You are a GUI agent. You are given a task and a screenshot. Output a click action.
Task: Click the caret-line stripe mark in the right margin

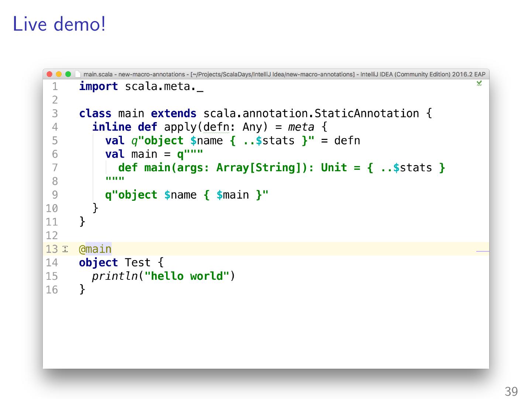click(x=483, y=251)
